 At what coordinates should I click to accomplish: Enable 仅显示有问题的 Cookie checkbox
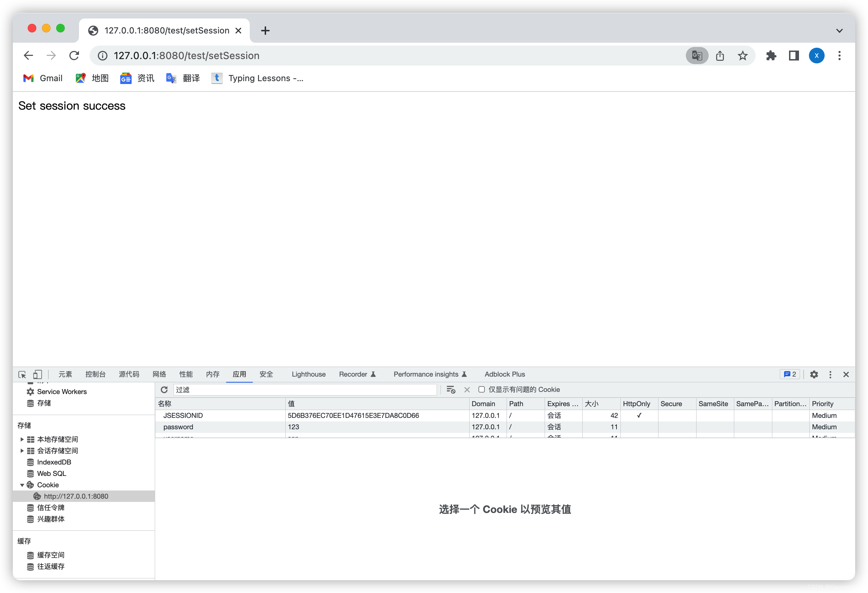482,390
